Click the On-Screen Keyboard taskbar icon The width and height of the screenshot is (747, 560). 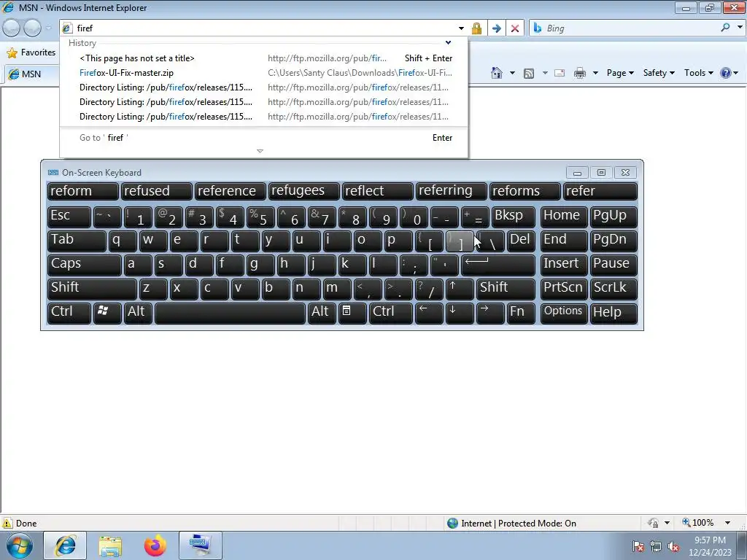click(x=200, y=545)
